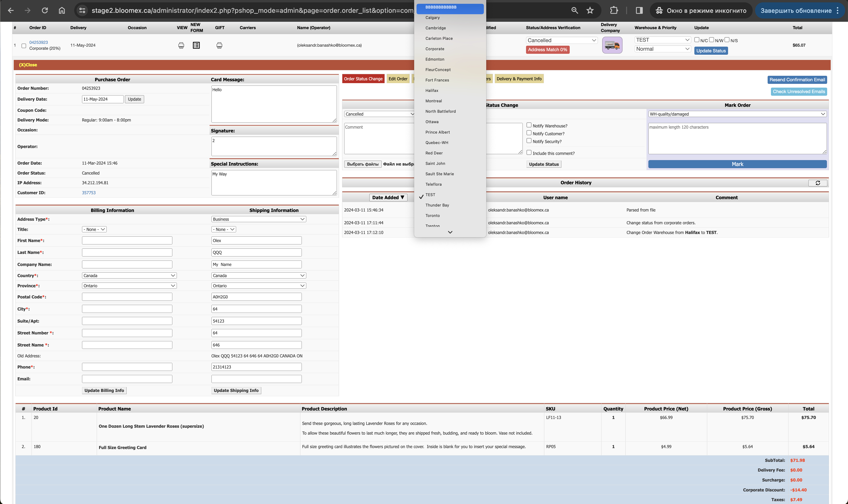Click the blue Mark button

tap(738, 164)
